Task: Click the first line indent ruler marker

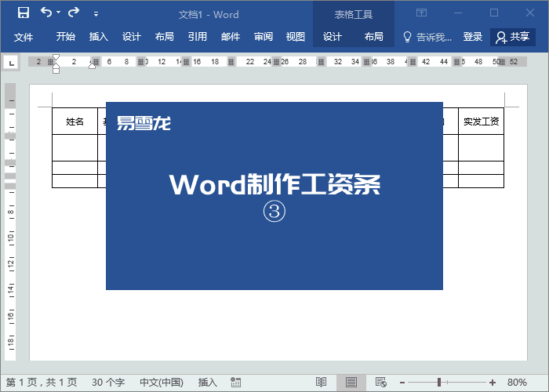Action: coord(56,57)
